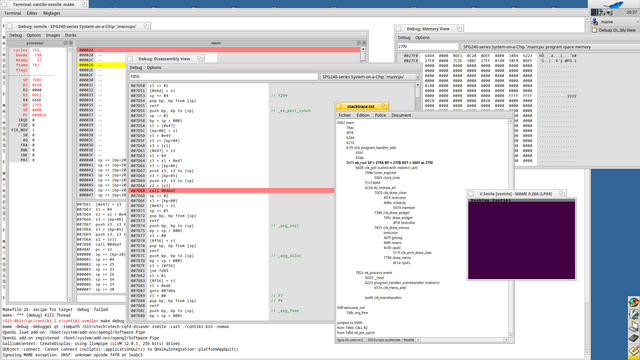
Task: Switch to Debug: Di...bly View window in Deskbar
Action: (616, 30)
